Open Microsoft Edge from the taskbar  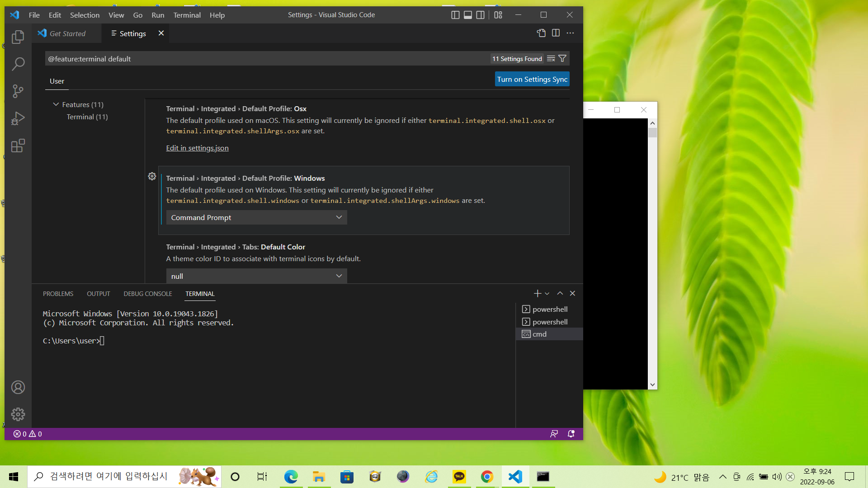tap(291, 477)
